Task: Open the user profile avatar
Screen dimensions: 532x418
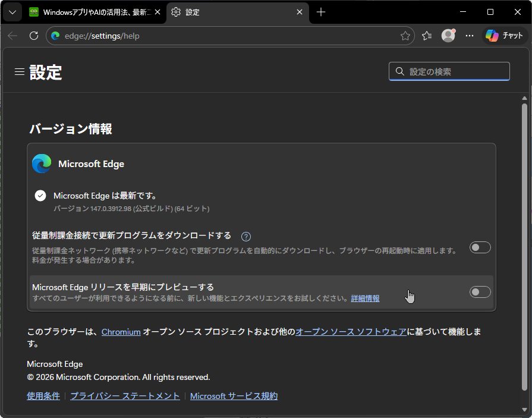Action: 448,36
